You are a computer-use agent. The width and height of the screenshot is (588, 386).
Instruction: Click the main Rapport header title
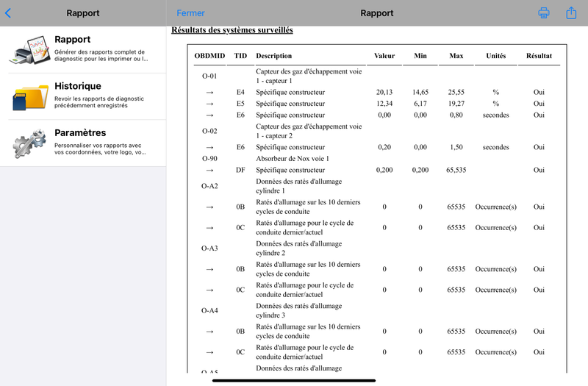click(x=377, y=13)
